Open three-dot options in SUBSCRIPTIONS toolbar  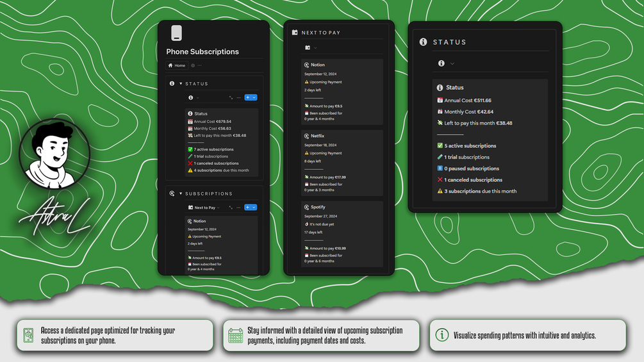pyautogui.click(x=238, y=208)
